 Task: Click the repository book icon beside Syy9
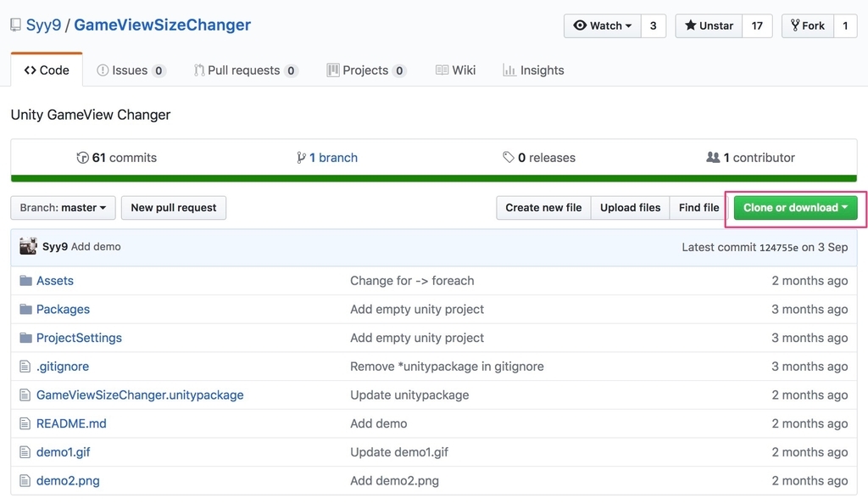(x=15, y=25)
